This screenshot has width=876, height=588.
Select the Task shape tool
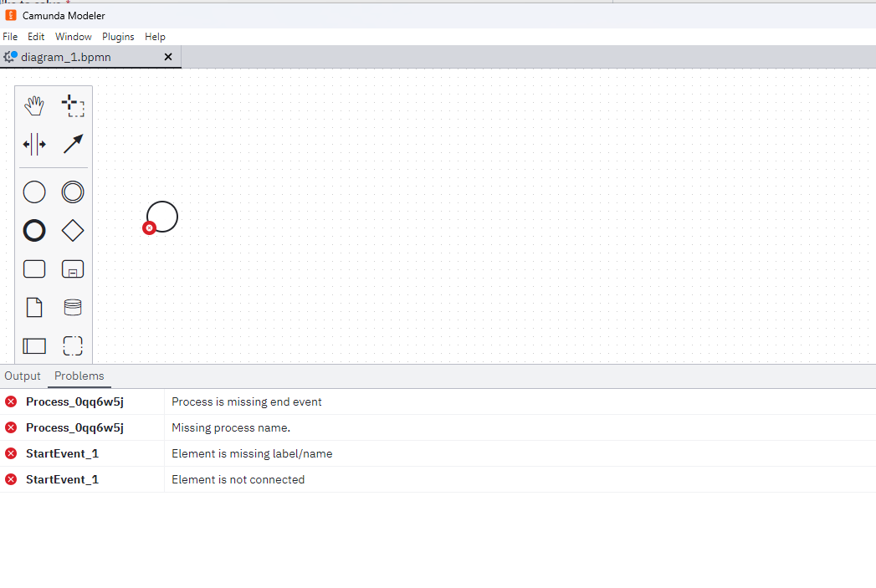click(33, 268)
